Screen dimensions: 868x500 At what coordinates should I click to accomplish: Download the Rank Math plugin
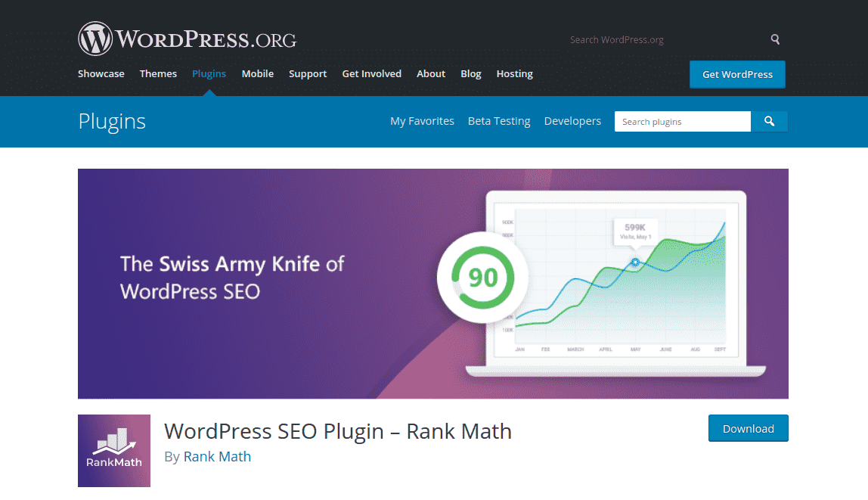pyautogui.click(x=749, y=428)
